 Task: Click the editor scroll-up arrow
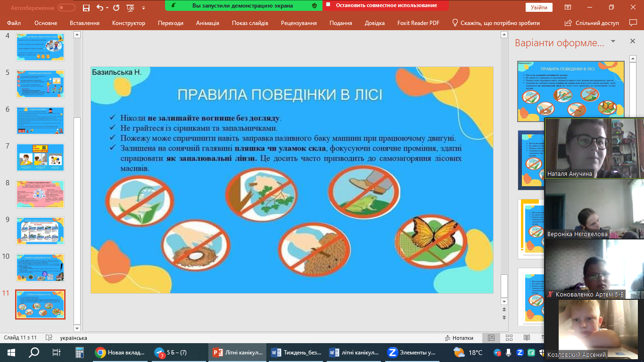pyautogui.click(x=504, y=35)
